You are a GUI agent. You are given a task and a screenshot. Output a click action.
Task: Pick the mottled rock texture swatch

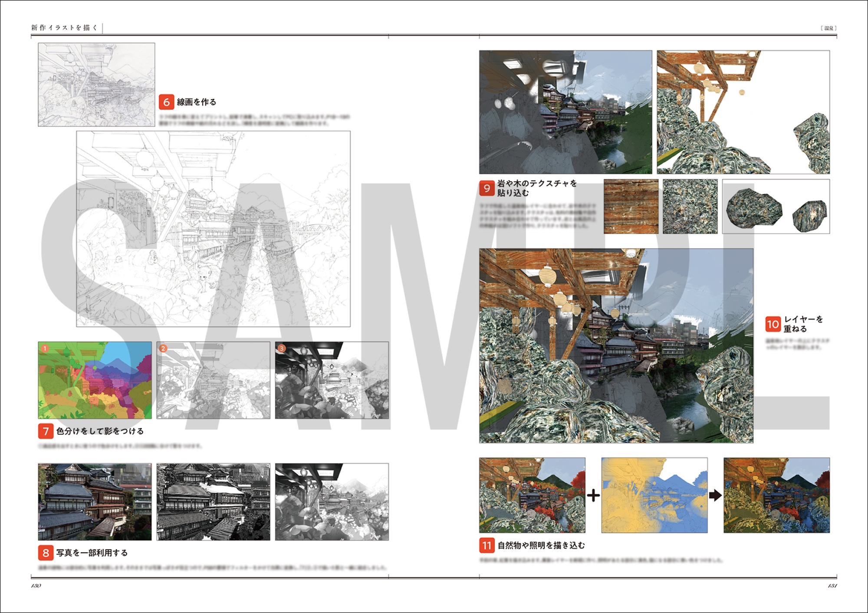coord(690,207)
